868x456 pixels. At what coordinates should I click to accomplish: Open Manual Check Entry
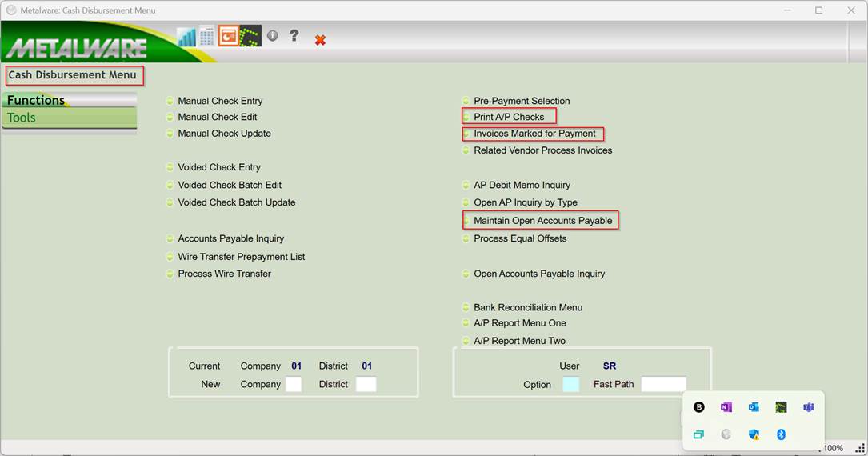click(220, 101)
